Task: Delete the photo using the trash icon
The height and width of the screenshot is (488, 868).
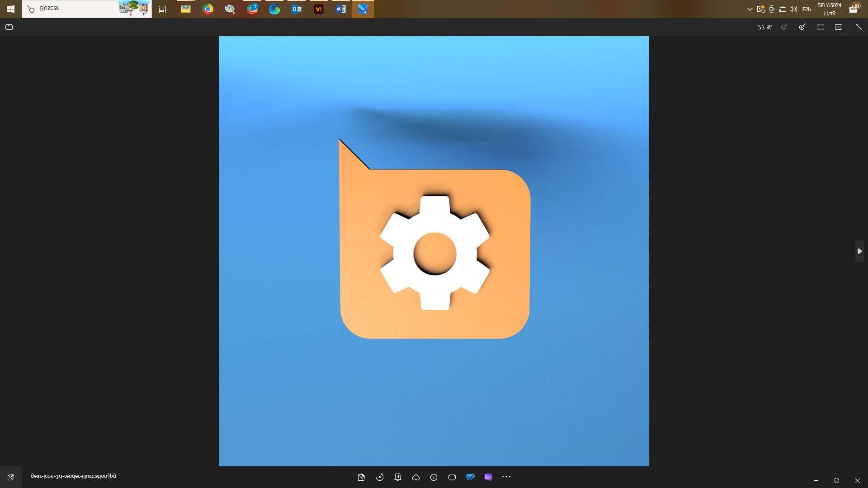Action: [x=398, y=477]
